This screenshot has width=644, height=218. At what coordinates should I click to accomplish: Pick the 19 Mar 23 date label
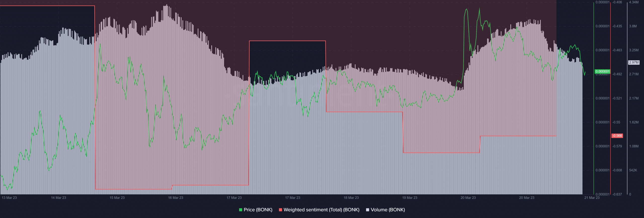pos(410,198)
